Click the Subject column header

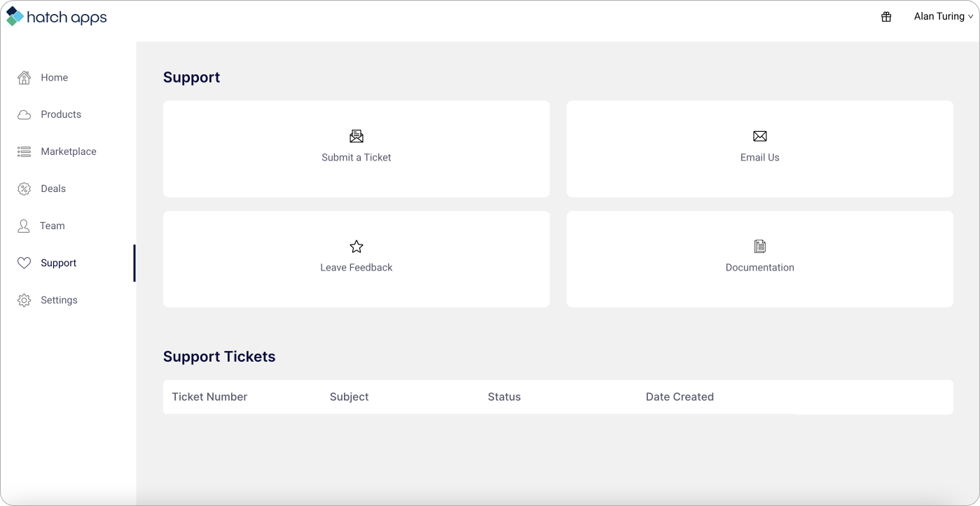(x=349, y=397)
